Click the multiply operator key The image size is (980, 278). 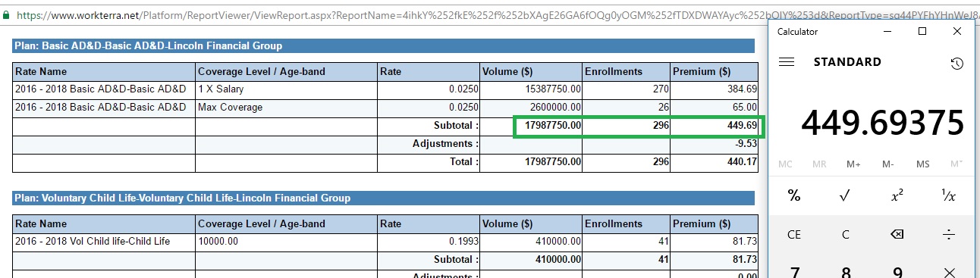tap(948, 271)
